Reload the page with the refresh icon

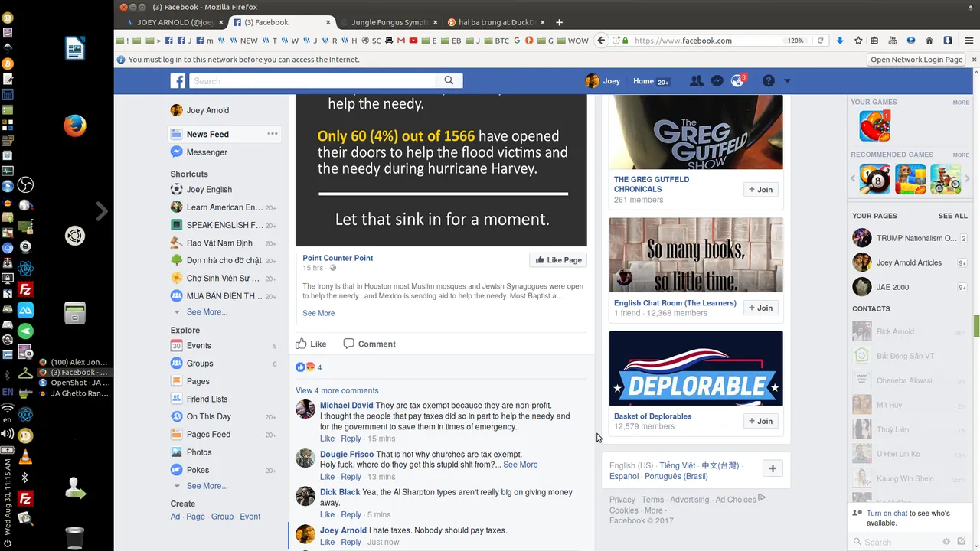click(820, 41)
